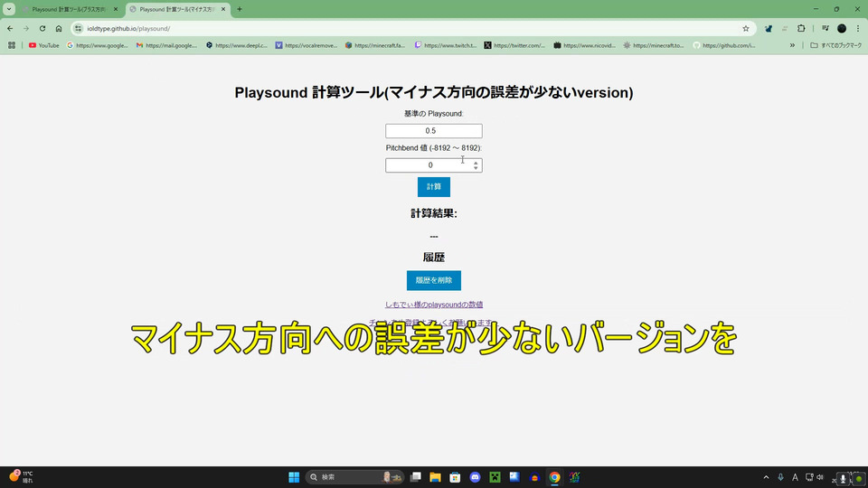Open the volume control in tray
The image size is (868, 488).
coord(820,477)
